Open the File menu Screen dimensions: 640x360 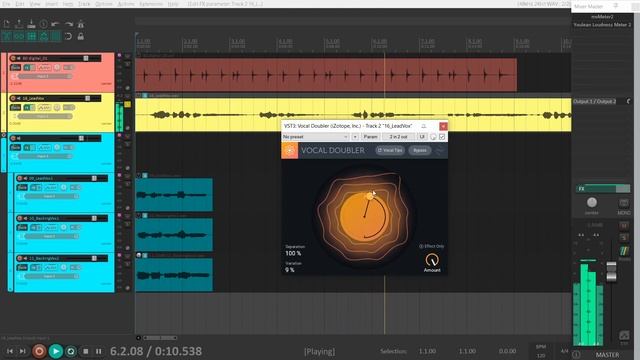6,4
